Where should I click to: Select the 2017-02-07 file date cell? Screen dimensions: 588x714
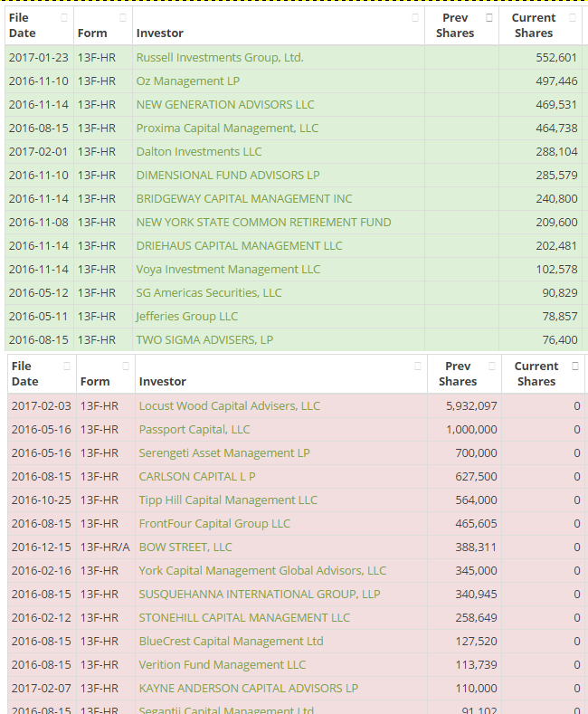pyautogui.click(x=42, y=689)
